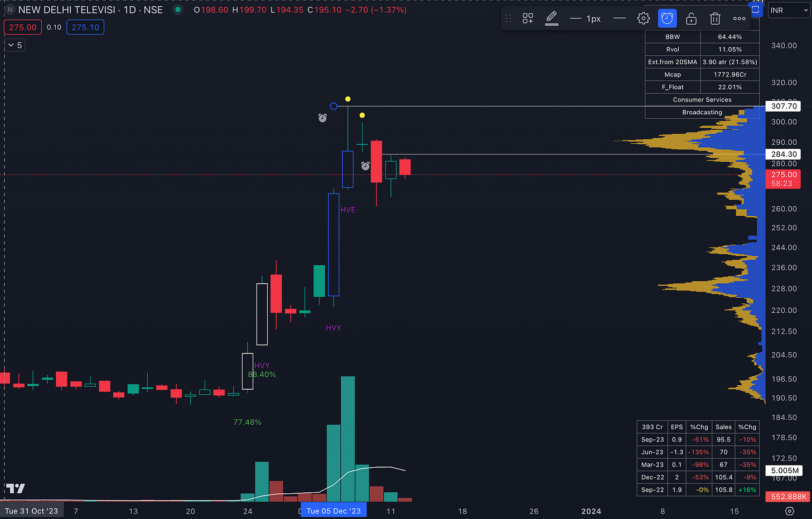Click the BBW 64.44% value cell
The height and width of the screenshot is (519, 812).
coord(729,37)
